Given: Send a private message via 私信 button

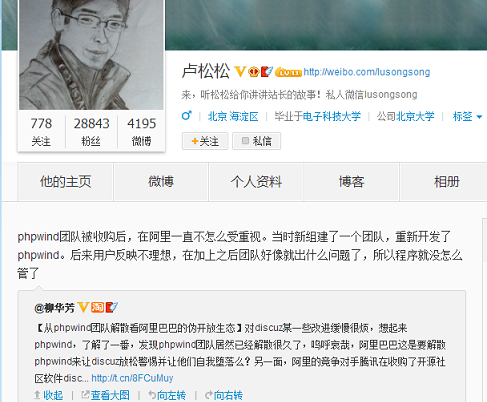Looking at the screenshot, I should coord(256,141).
